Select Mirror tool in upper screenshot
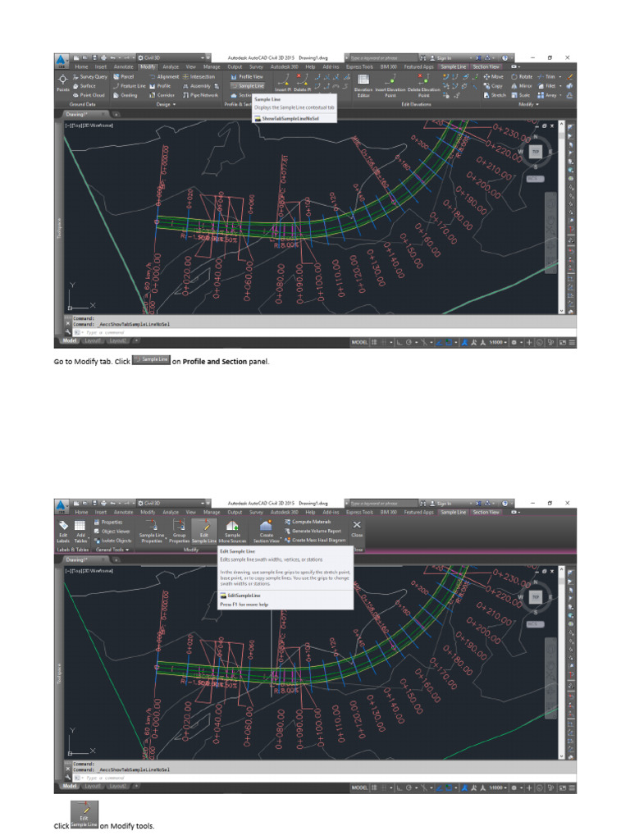 click(521, 86)
